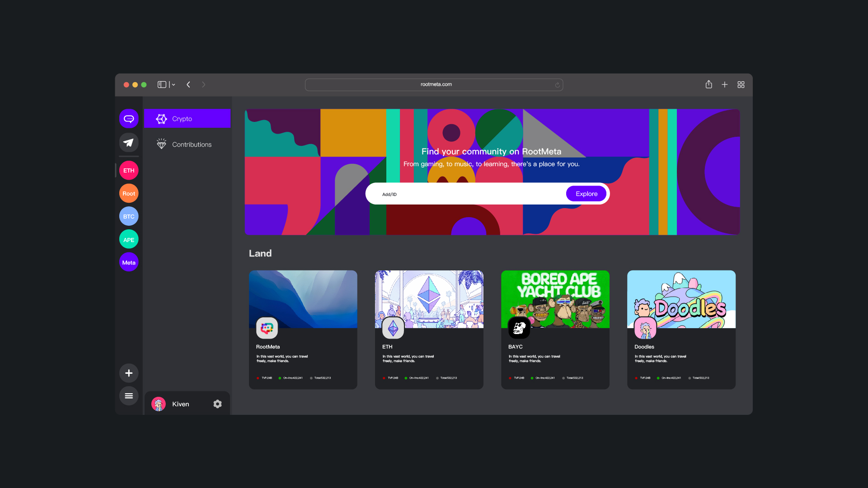Toggle the browser sidebar panel icon
This screenshot has height=488, width=868.
point(162,84)
